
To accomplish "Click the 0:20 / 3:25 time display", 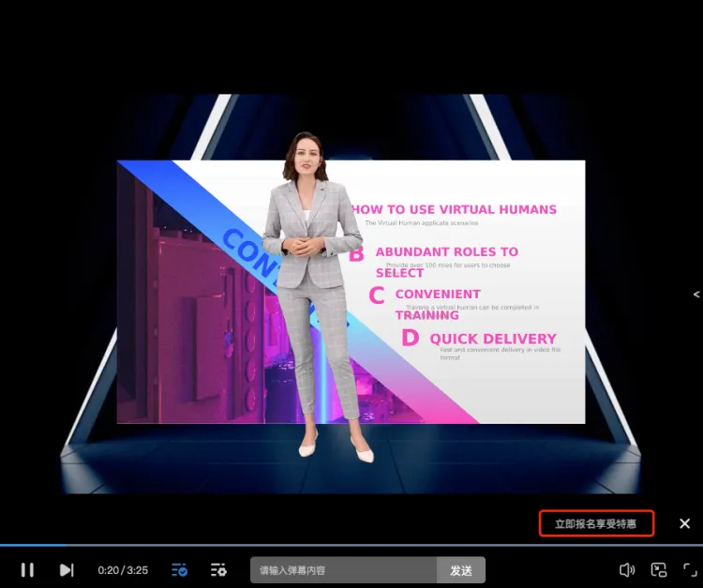I will coord(123,569).
